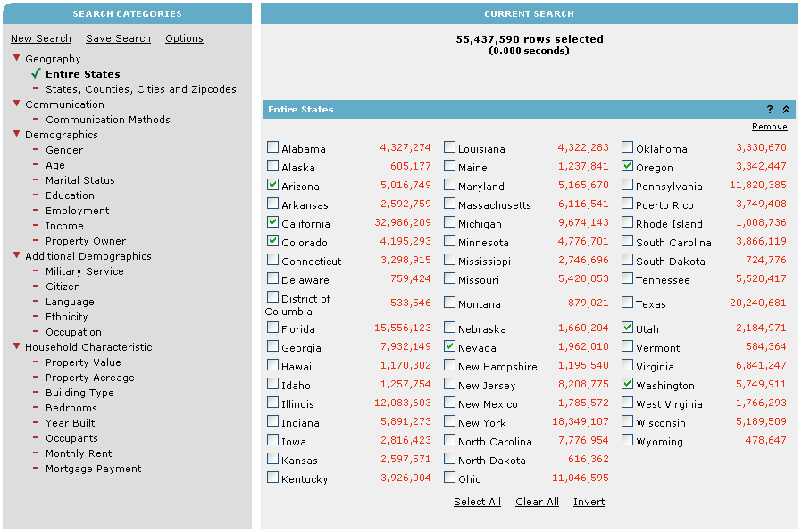Click the red dash beside Mortgage Payment
802x532 pixels.
pyautogui.click(x=36, y=469)
